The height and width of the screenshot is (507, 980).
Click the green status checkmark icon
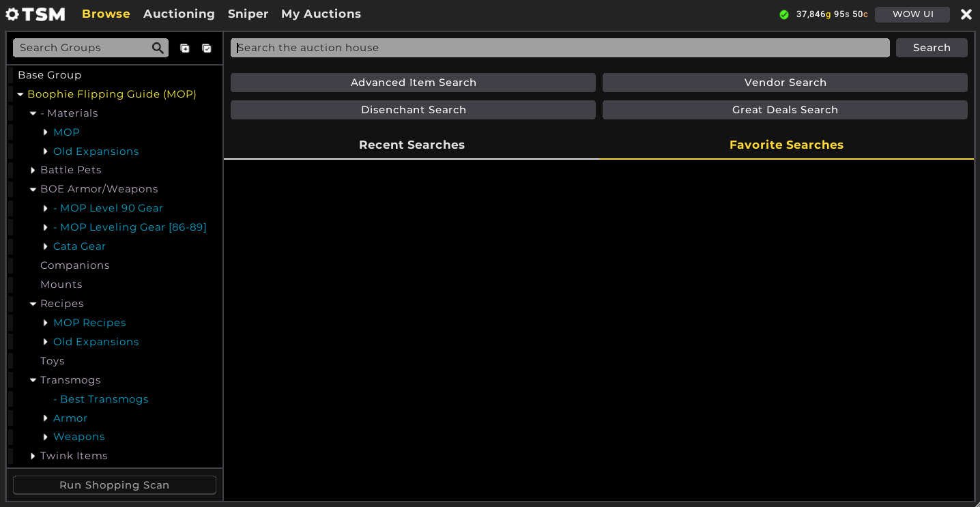784,14
